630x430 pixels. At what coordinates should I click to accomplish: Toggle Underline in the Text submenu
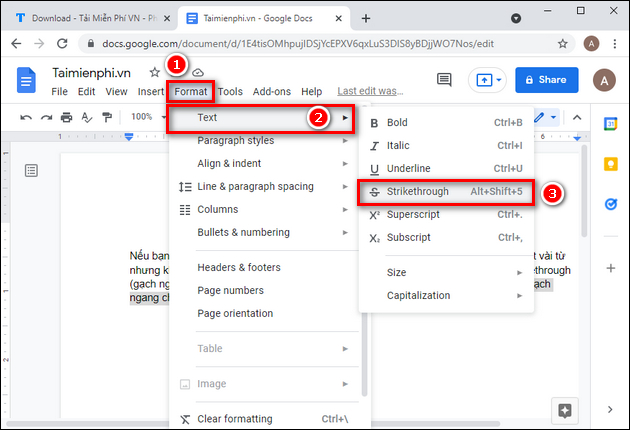click(x=446, y=168)
